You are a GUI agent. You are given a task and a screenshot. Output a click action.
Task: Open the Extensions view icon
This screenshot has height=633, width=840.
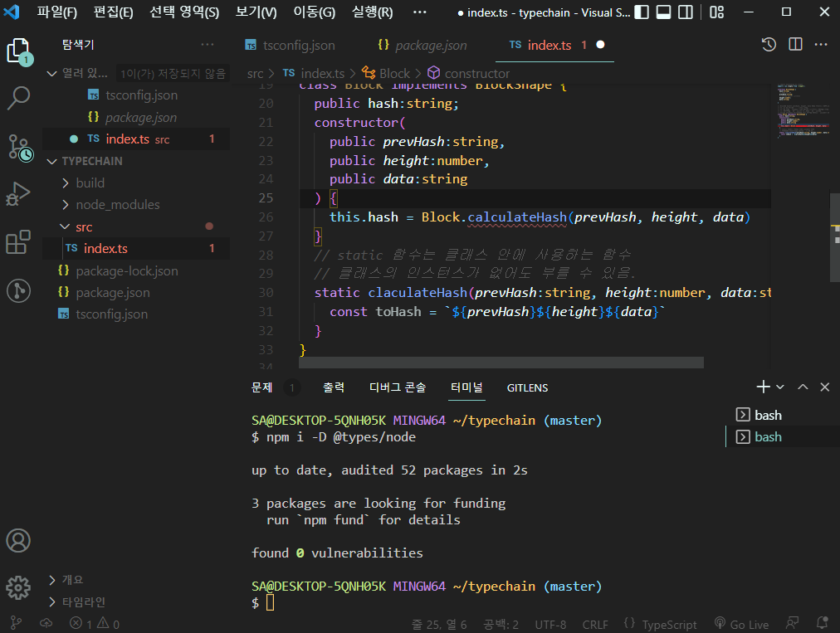pyautogui.click(x=18, y=242)
